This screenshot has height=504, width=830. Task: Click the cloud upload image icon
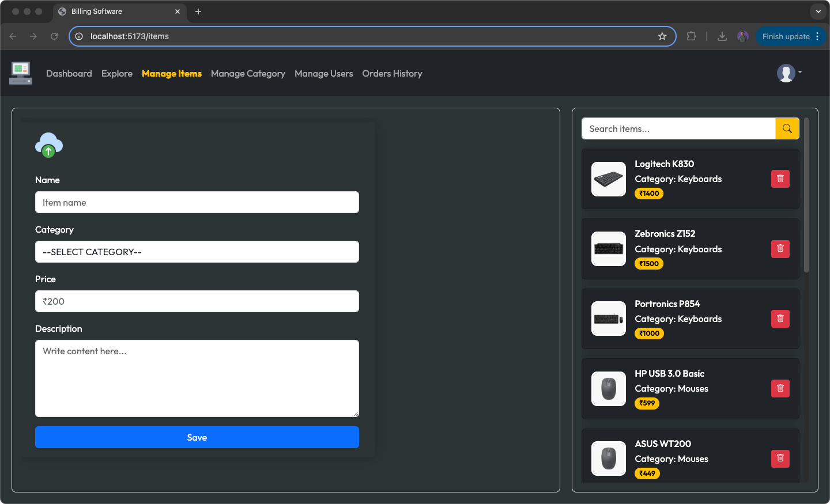(x=49, y=145)
